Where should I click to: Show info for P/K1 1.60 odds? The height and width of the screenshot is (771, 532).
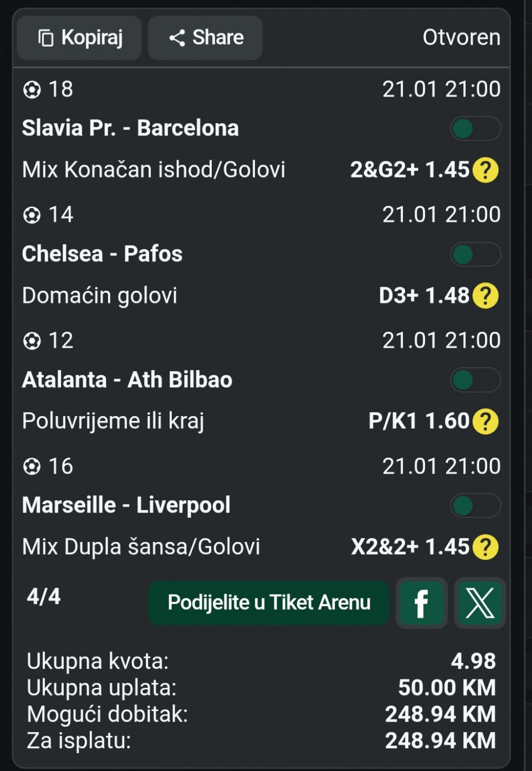point(485,421)
